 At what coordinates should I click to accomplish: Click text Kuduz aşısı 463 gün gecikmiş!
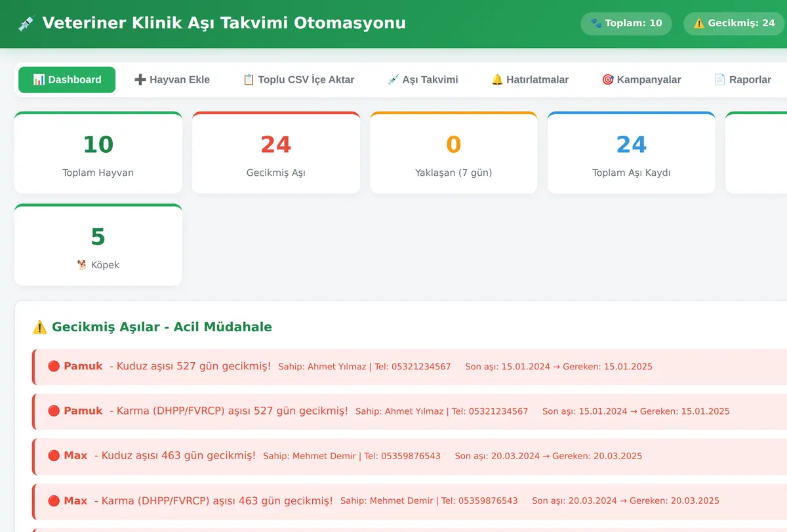click(x=178, y=455)
